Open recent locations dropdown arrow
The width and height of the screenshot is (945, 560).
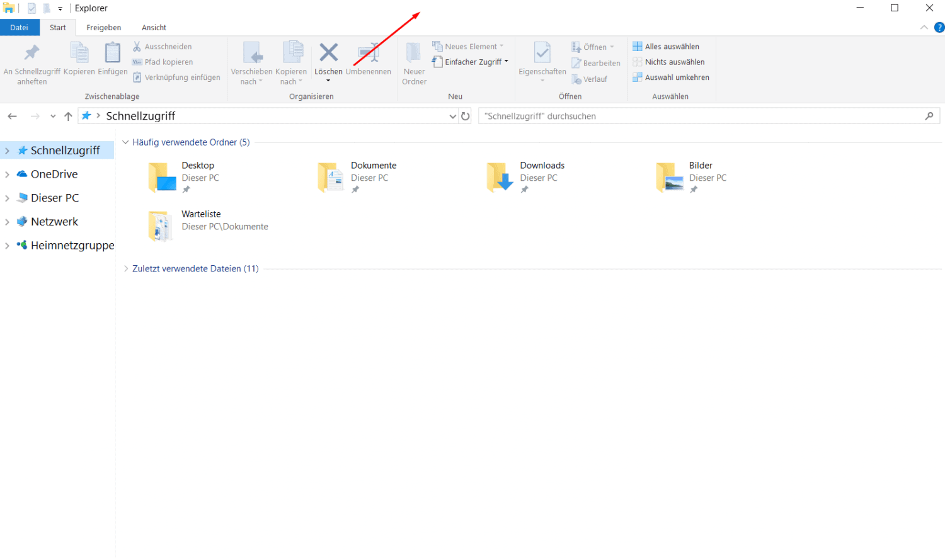coord(53,117)
